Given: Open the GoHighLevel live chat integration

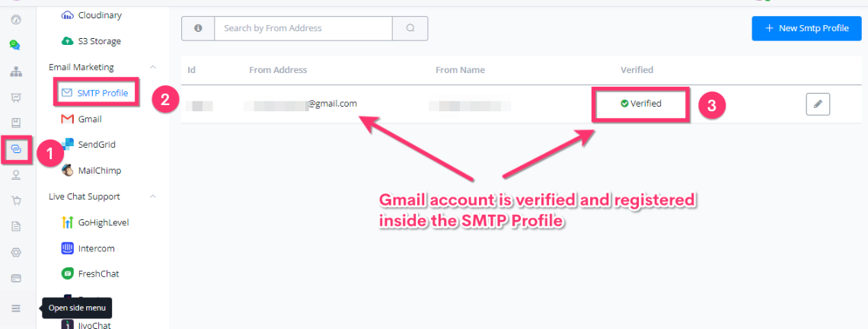Looking at the screenshot, I should click(x=95, y=222).
